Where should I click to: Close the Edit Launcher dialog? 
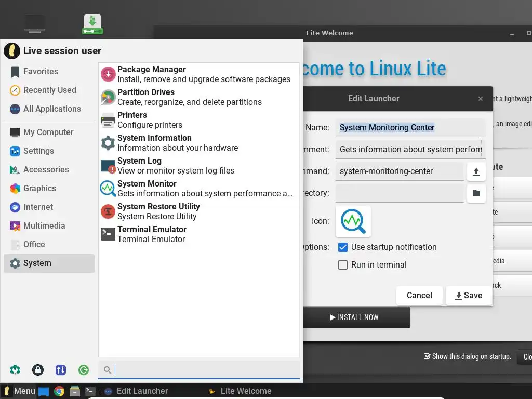tap(481, 99)
